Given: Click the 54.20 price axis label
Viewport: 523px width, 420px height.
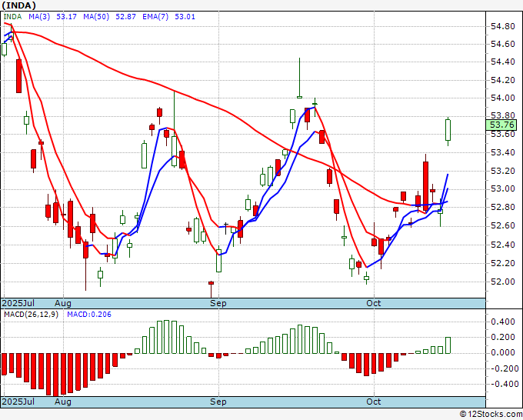Looking at the screenshot, I should (503, 80).
